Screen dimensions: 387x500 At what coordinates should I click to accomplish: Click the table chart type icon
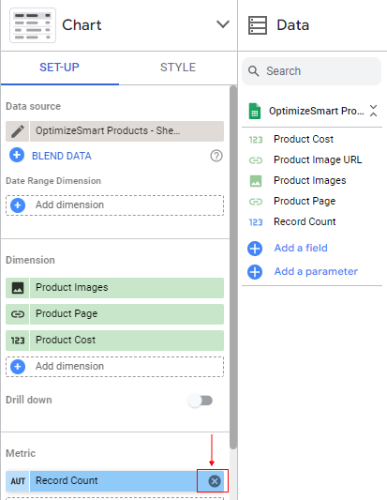click(x=33, y=25)
